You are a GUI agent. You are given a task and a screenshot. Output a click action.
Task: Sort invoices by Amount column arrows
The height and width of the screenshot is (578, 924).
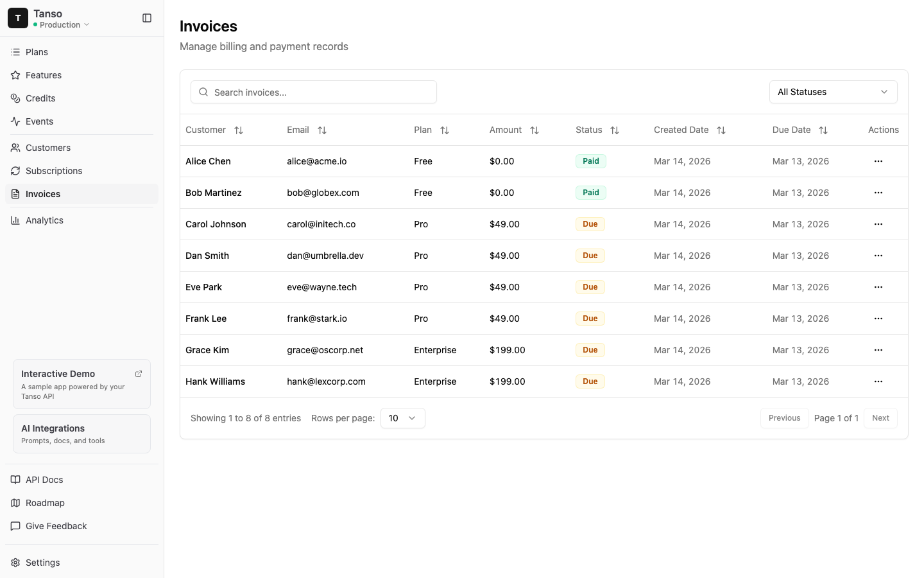point(535,130)
